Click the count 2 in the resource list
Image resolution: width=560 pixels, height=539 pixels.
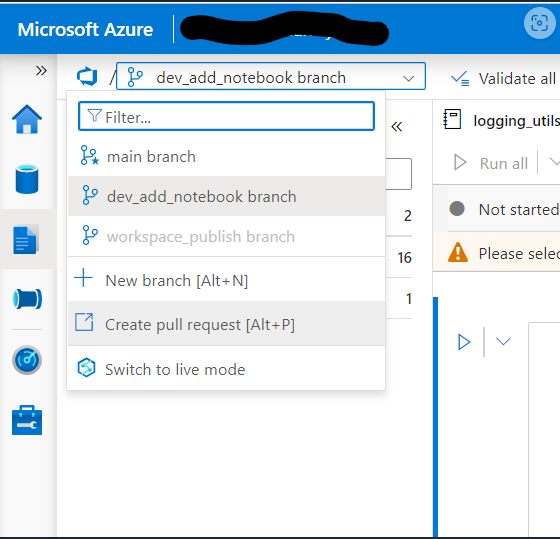[x=408, y=216]
